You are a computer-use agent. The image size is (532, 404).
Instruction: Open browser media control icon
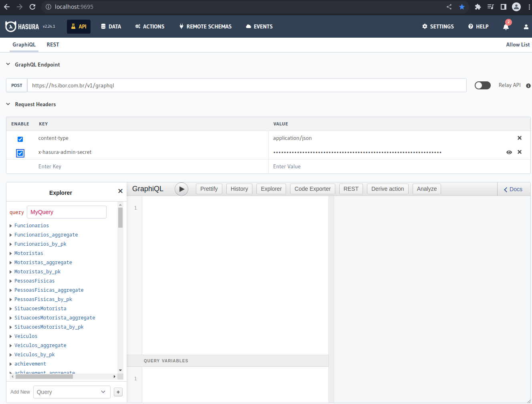pyautogui.click(x=490, y=7)
